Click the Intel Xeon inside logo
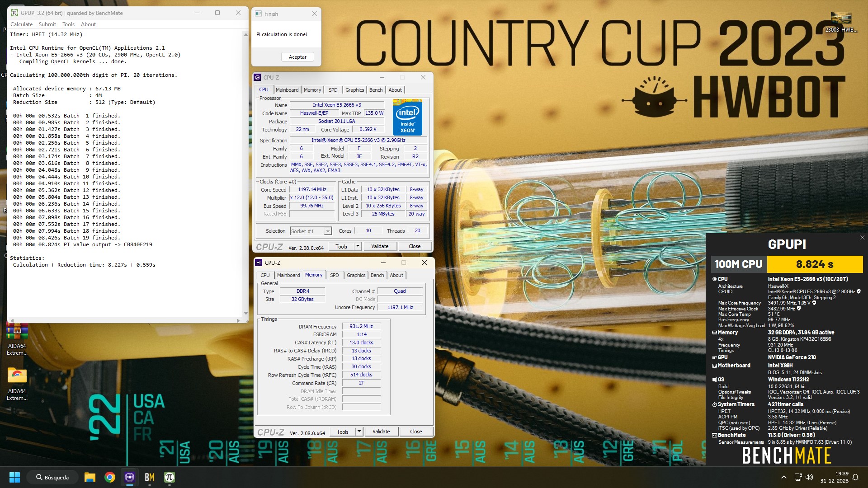Screen dimensions: 868x488 click(407, 117)
